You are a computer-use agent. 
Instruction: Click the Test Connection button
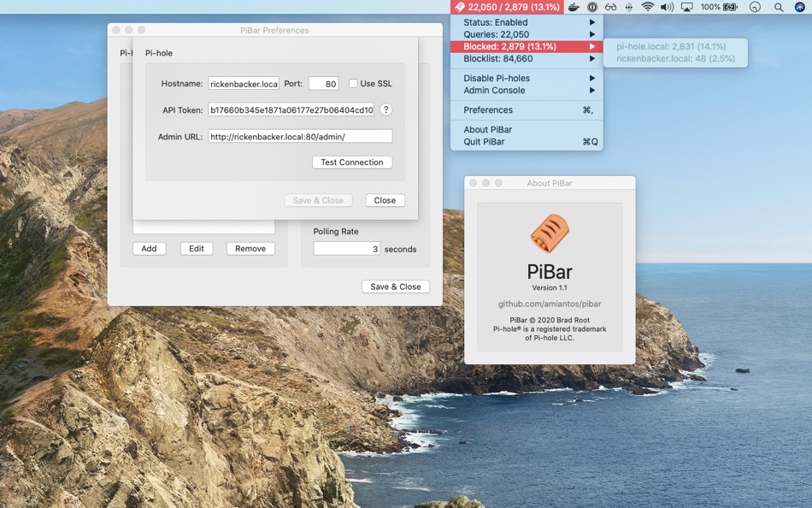click(x=352, y=162)
